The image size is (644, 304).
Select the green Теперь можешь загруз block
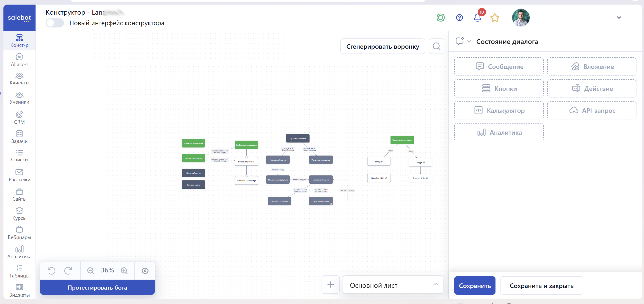[402, 140]
